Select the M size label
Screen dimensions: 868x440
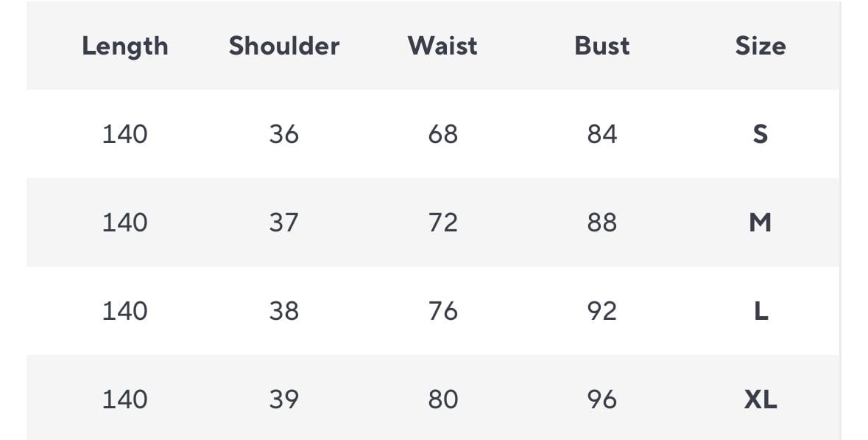point(761,223)
